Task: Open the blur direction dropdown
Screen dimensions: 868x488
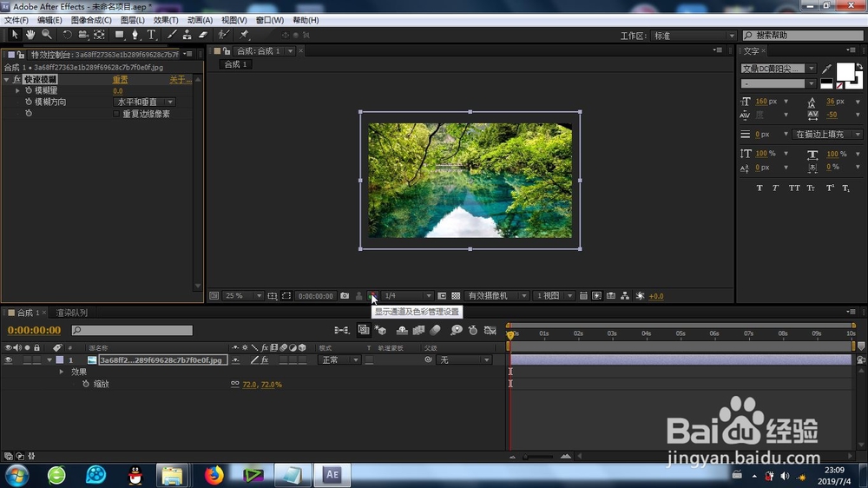Action: [144, 102]
